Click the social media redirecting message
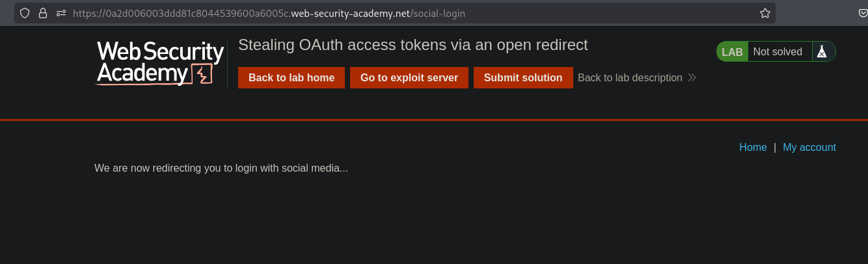Screen dimensions: 868x264 (221, 168)
